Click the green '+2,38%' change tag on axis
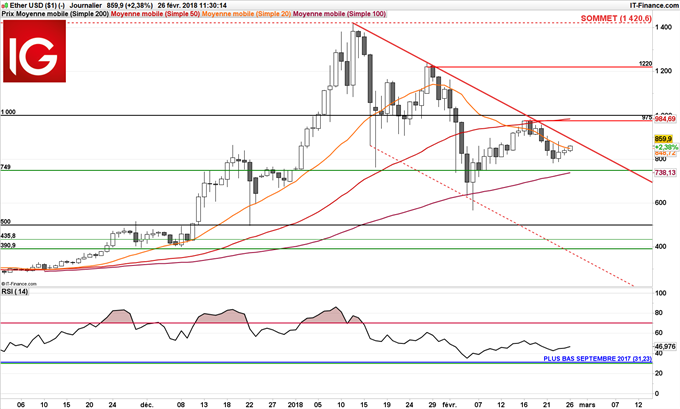680x409 pixels. 666,147
